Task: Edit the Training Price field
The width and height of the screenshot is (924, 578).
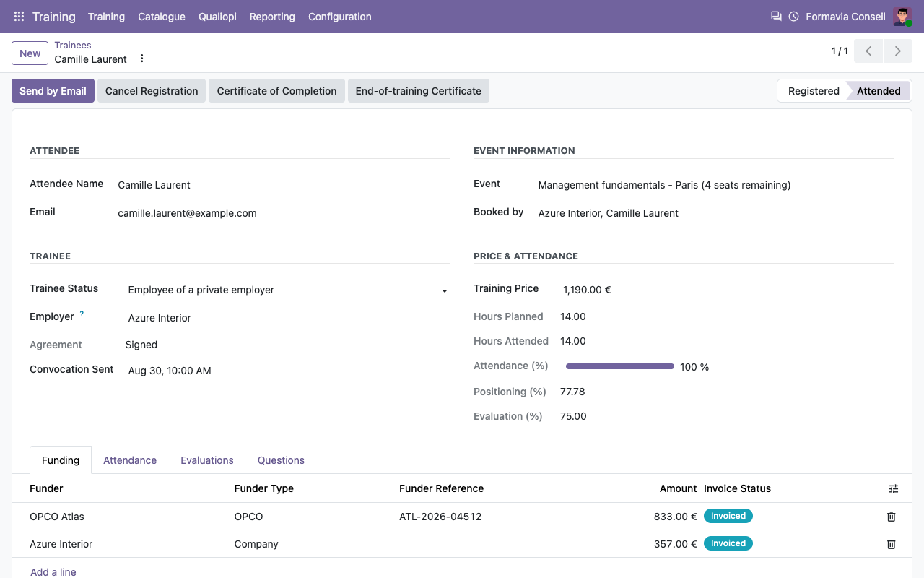Action: [x=727, y=290]
